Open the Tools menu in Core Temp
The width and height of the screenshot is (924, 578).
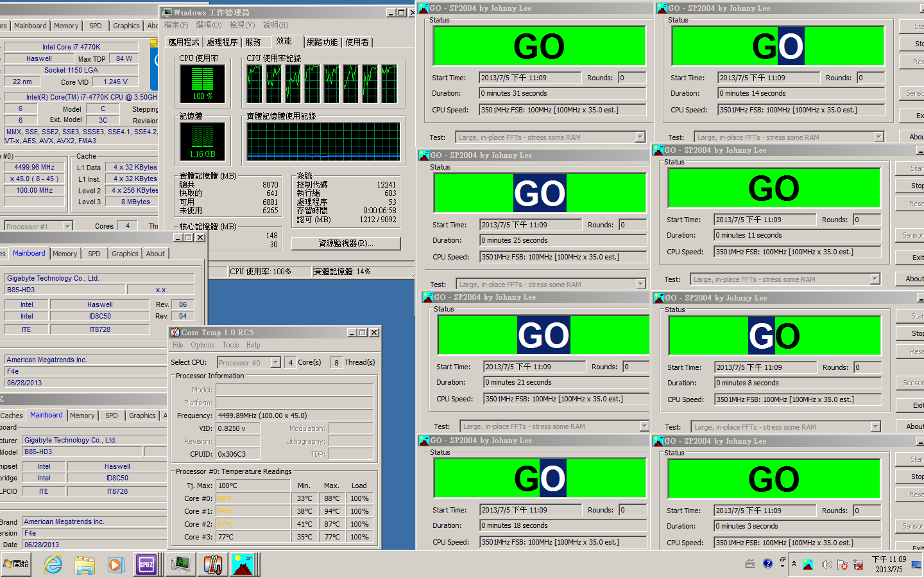(230, 345)
